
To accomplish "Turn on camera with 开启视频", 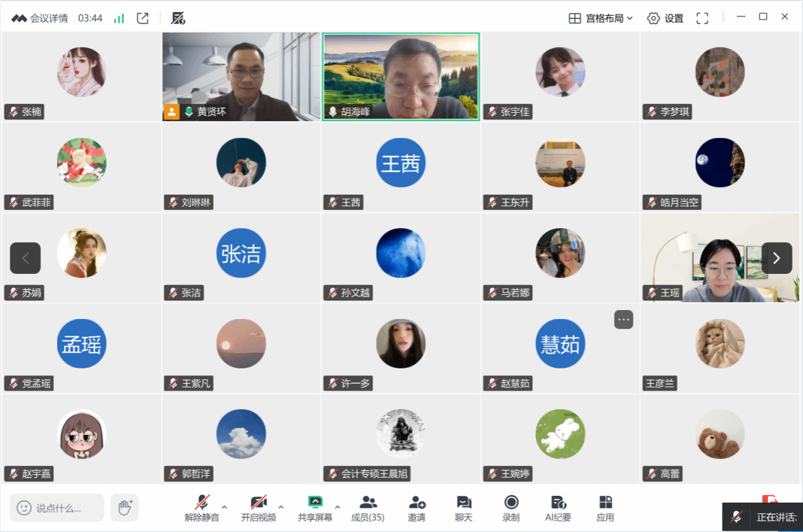I will pos(258,508).
